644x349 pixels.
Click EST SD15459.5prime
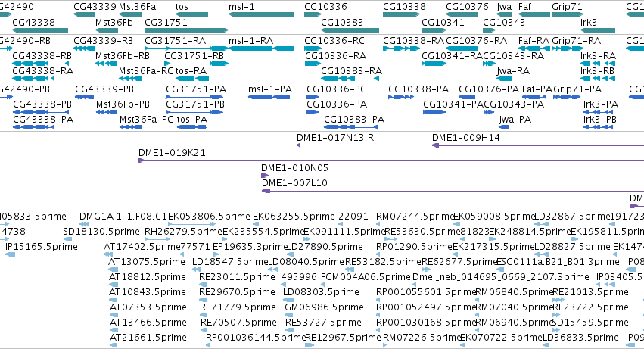tap(555, 331)
